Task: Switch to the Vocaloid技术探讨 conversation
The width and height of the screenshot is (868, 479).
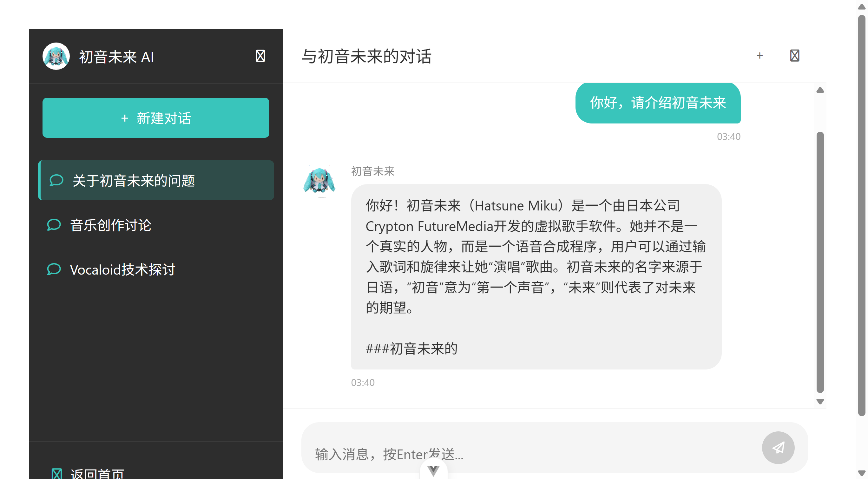Action: (123, 269)
